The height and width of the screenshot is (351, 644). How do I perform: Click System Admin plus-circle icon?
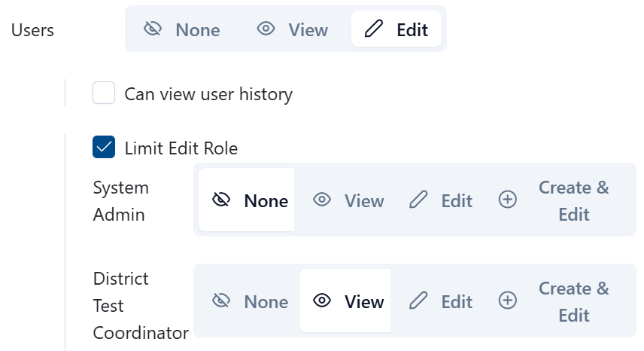coord(508,200)
